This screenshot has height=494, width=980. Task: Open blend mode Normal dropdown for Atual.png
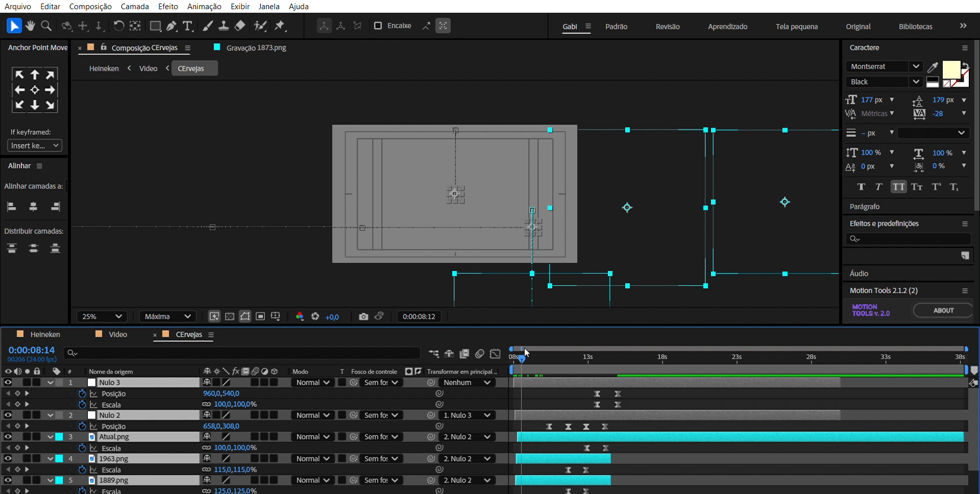coord(312,437)
